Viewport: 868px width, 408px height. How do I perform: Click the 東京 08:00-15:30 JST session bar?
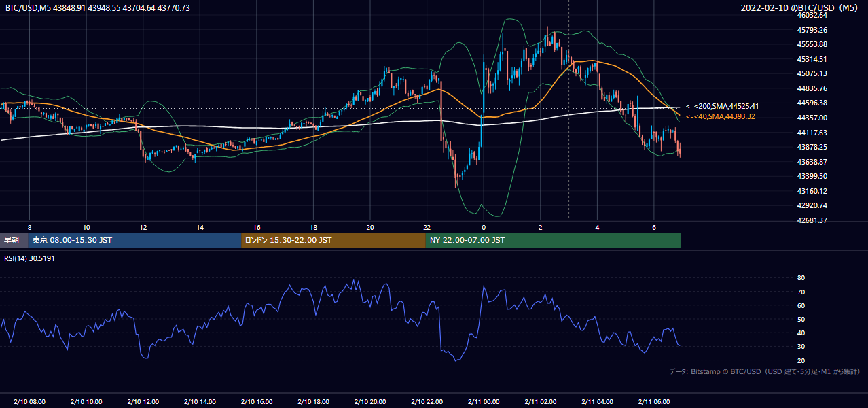tap(134, 240)
